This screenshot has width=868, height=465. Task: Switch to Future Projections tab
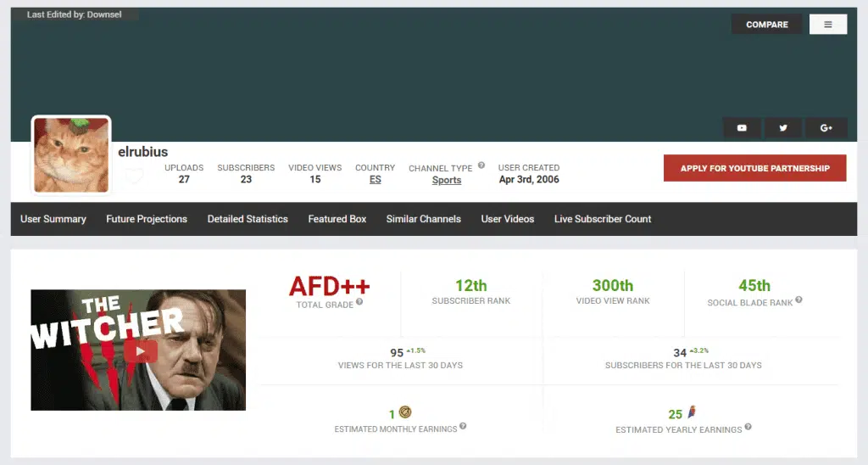(147, 219)
